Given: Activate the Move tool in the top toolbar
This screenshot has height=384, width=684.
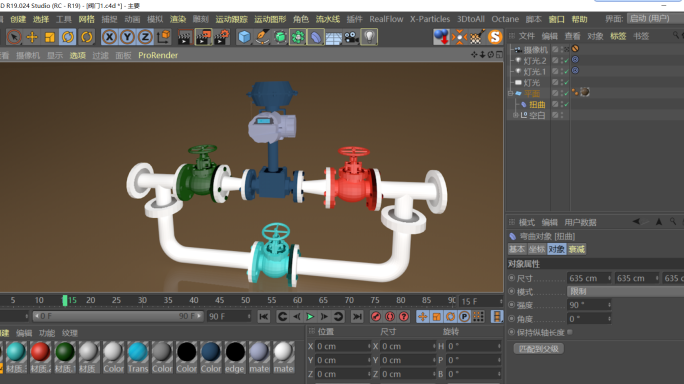Looking at the screenshot, I should tap(32, 37).
